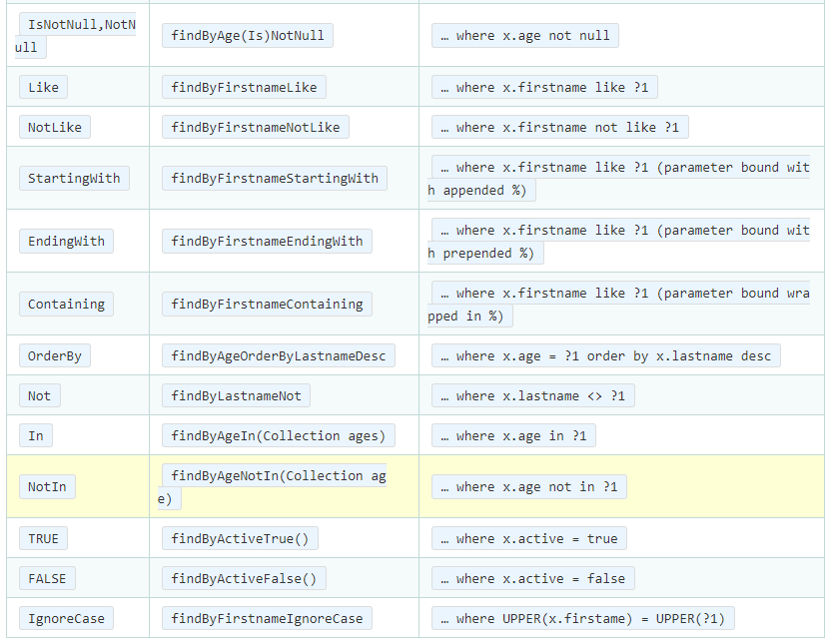
Task: Select the EndingWith keyword cell
Action: [x=66, y=241]
